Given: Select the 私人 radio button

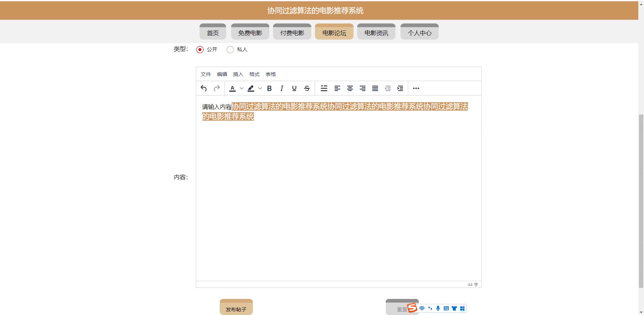Looking at the screenshot, I should 230,50.
